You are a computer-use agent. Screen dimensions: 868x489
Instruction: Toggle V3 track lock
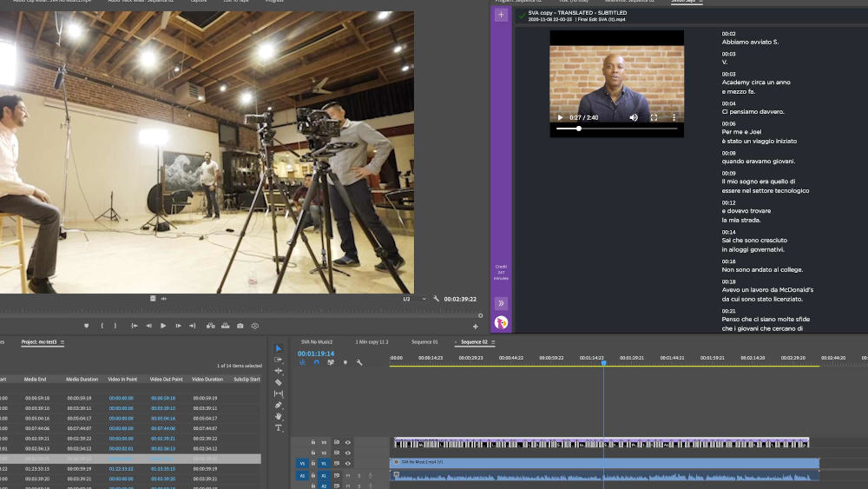coord(312,442)
